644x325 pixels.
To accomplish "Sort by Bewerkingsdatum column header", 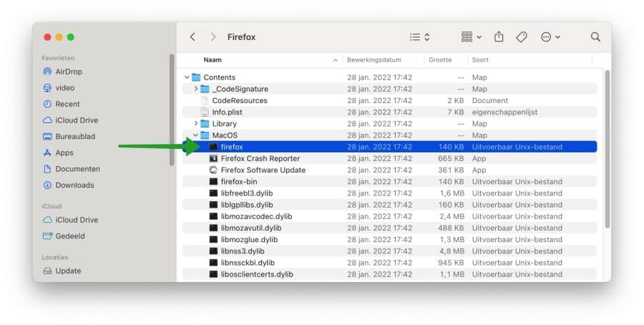I will click(374, 60).
